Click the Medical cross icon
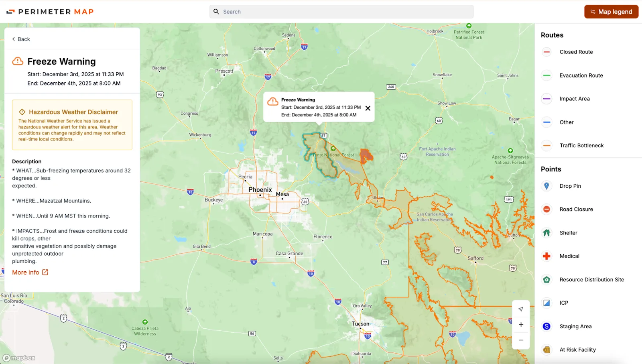642x364 pixels. coord(546,256)
